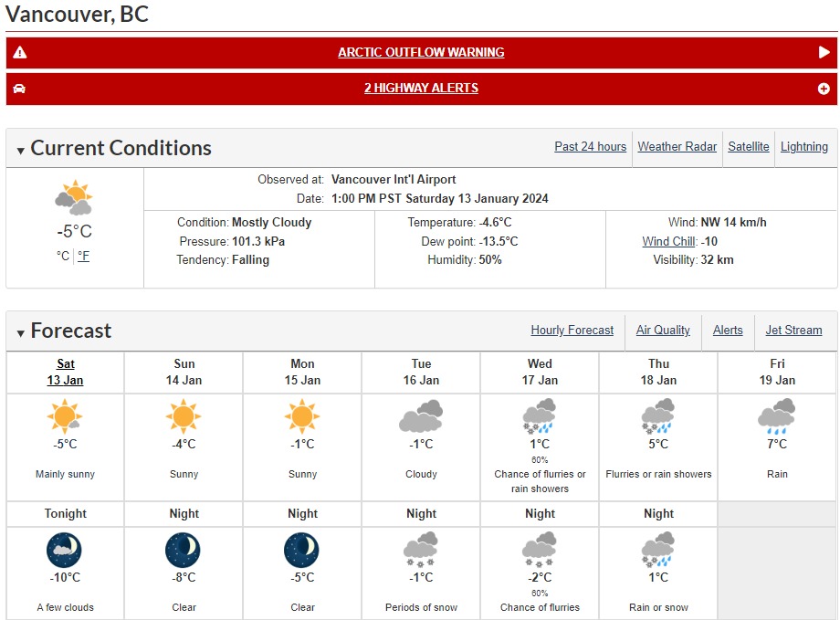840x620 pixels.
Task: Expand highway alerts with plus icon
Action: coord(824,89)
